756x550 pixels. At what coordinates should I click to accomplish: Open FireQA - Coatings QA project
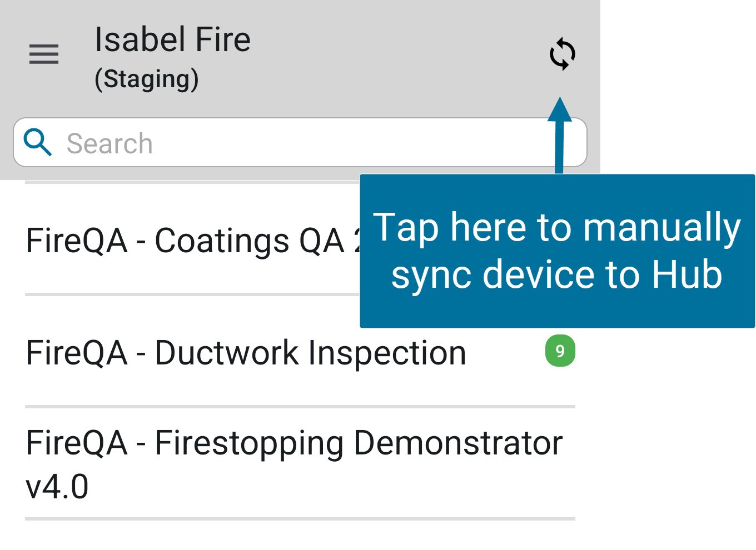click(x=189, y=241)
